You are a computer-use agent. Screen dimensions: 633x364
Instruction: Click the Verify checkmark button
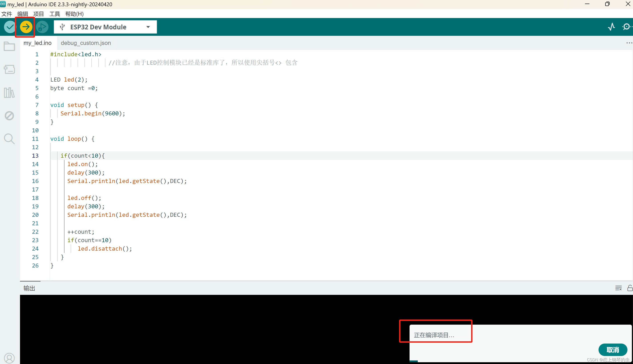point(10,27)
